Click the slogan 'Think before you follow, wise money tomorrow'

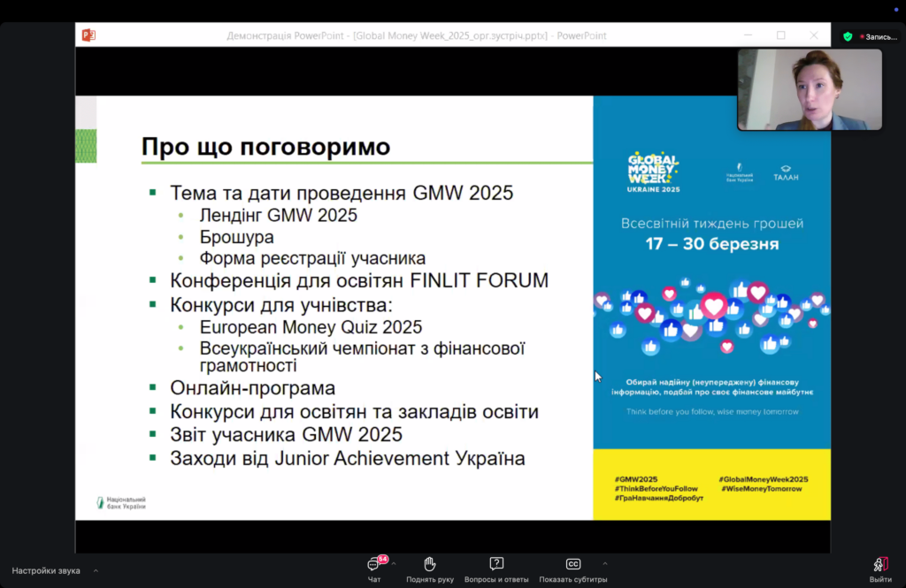[712, 412]
